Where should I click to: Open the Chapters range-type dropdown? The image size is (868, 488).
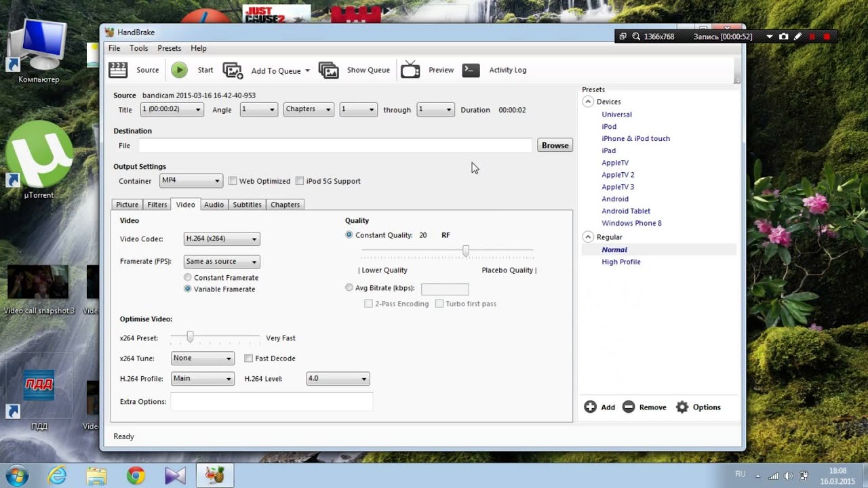tap(309, 110)
